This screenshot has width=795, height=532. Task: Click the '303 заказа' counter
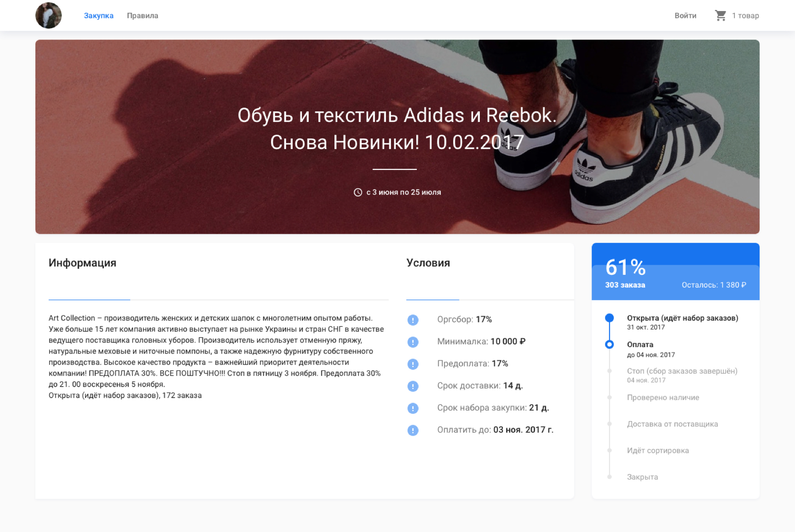tap(625, 285)
